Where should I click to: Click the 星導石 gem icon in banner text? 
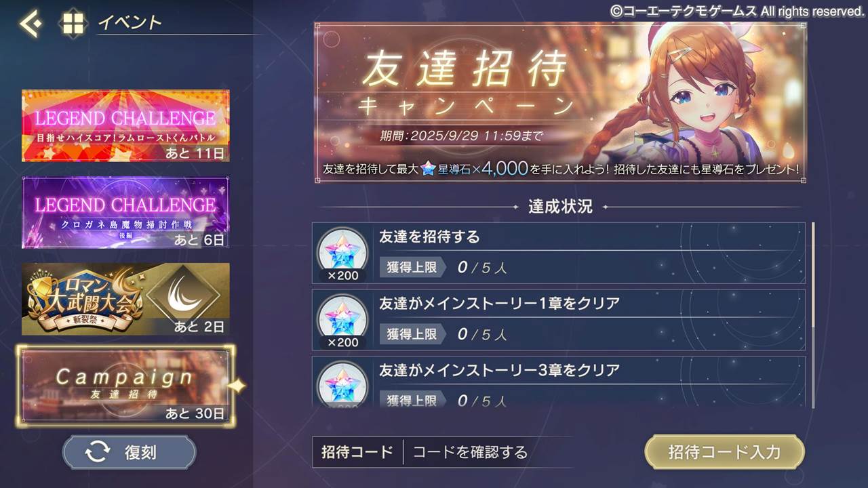pyautogui.click(x=428, y=170)
